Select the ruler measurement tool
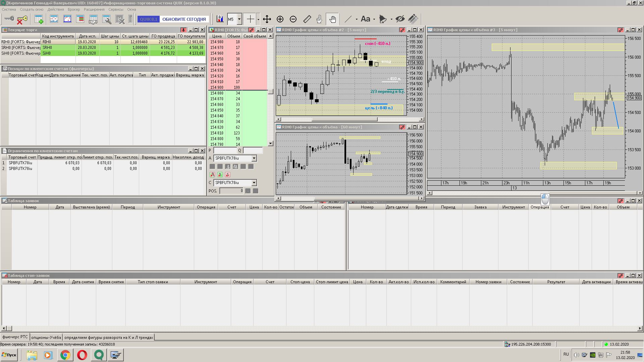This screenshot has height=362, width=644. click(x=307, y=19)
